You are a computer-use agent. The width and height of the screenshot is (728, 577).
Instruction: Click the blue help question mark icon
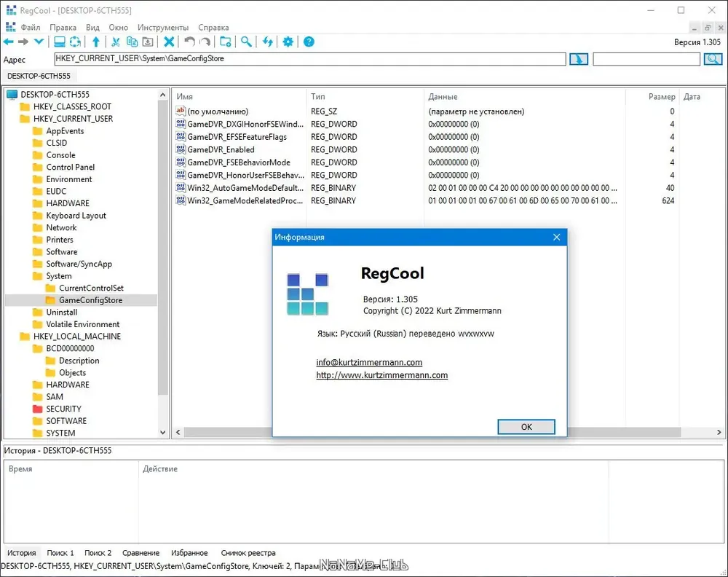(x=309, y=42)
